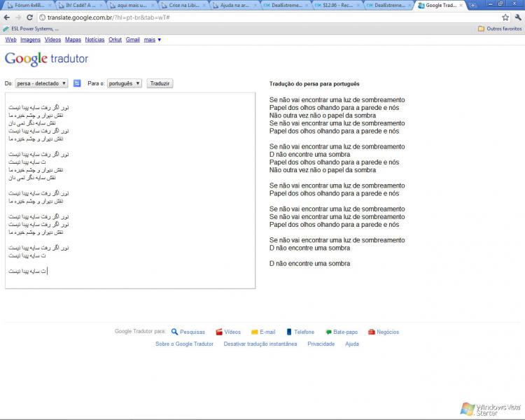Open target language dropdown português
The image size is (525, 420).
[124, 83]
